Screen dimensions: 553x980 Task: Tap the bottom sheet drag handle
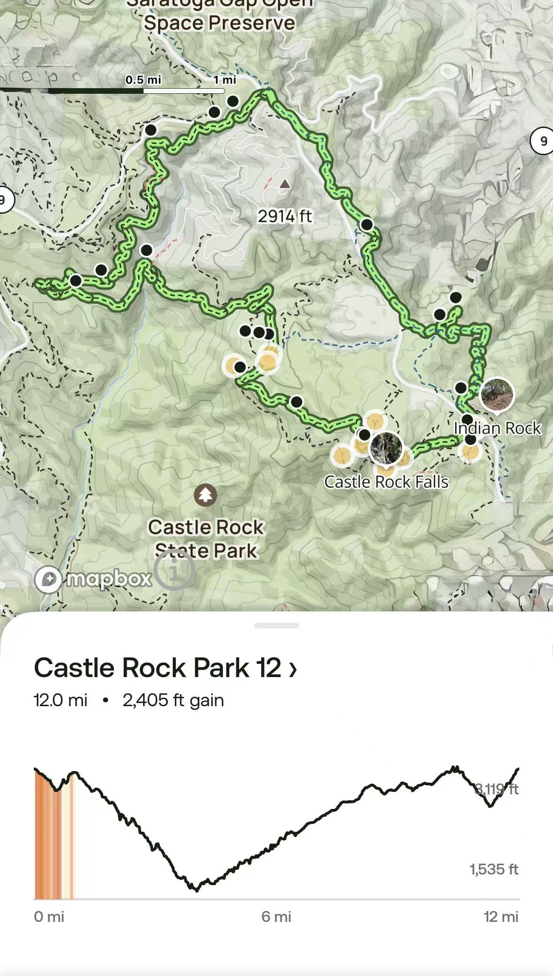point(277,625)
